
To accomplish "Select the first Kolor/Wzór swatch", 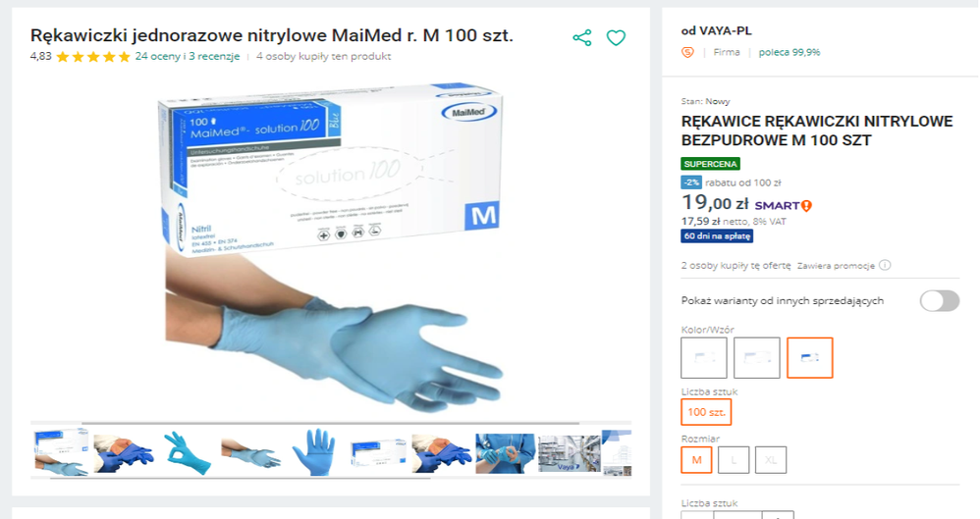I will pyautogui.click(x=704, y=358).
